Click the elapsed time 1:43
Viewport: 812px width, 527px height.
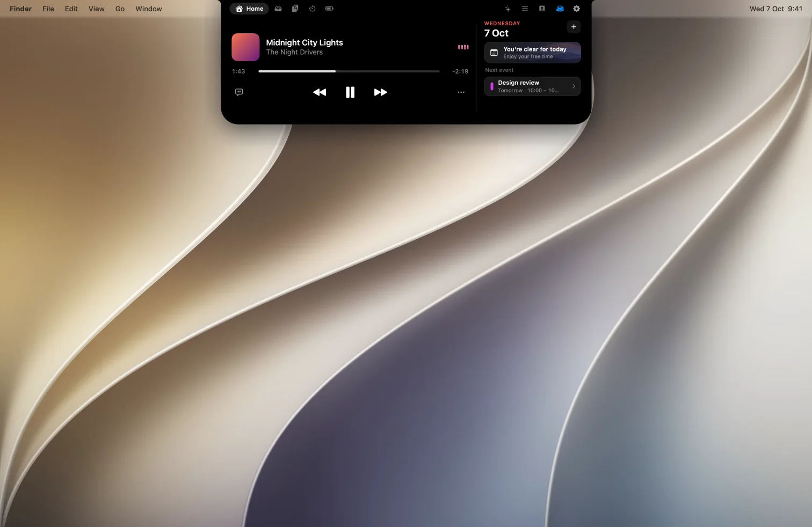coord(238,71)
